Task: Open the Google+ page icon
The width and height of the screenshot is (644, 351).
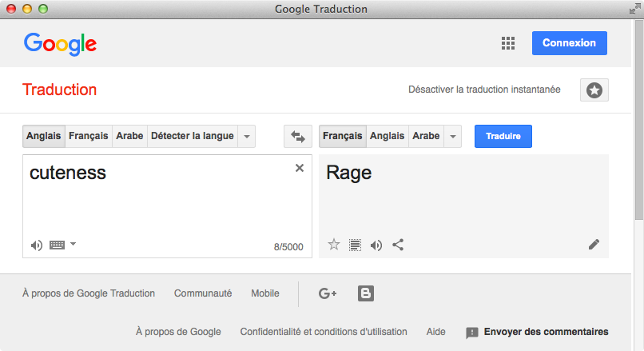Action: (x=328, y=293)
